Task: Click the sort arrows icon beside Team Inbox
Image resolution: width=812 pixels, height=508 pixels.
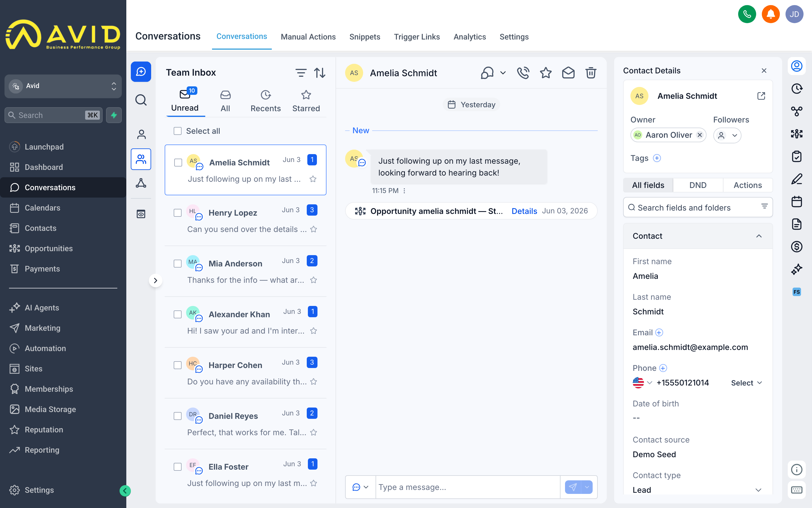Action: click(x=319, y=73)
